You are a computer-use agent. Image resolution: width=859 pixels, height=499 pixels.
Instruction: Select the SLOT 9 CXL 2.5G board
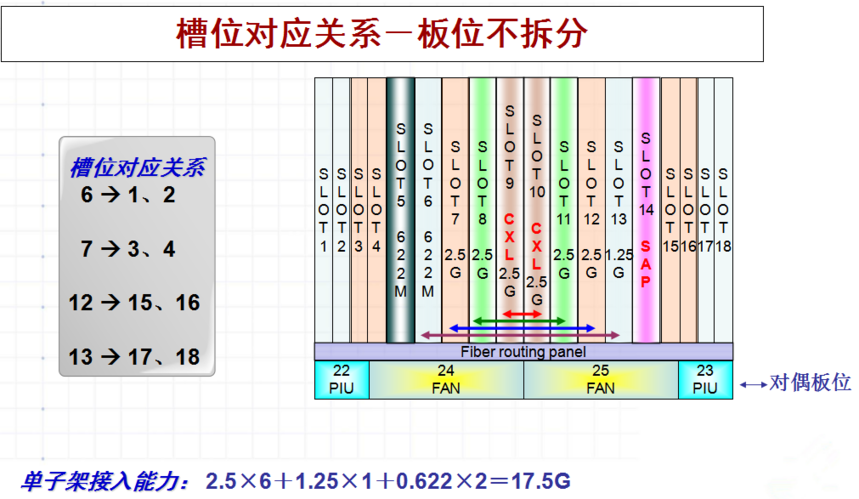[x=510, y=210]
